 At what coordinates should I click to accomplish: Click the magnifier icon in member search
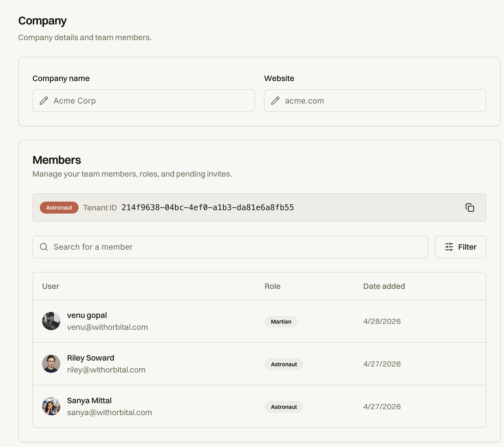point(44,247)
